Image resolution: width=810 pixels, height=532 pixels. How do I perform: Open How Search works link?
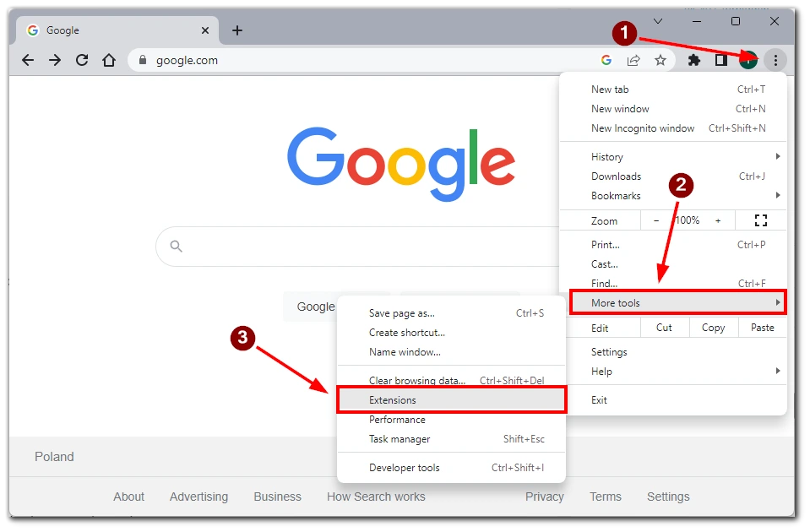click(376, 497)
